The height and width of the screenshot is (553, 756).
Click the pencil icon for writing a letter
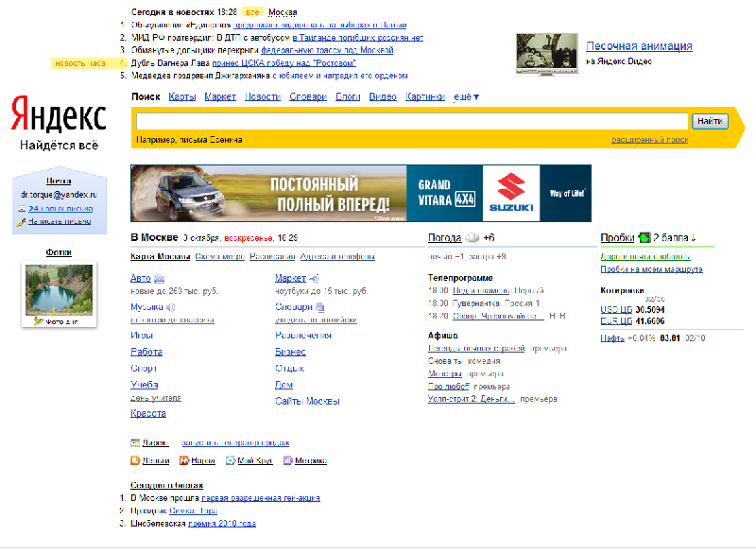[21, 222]
